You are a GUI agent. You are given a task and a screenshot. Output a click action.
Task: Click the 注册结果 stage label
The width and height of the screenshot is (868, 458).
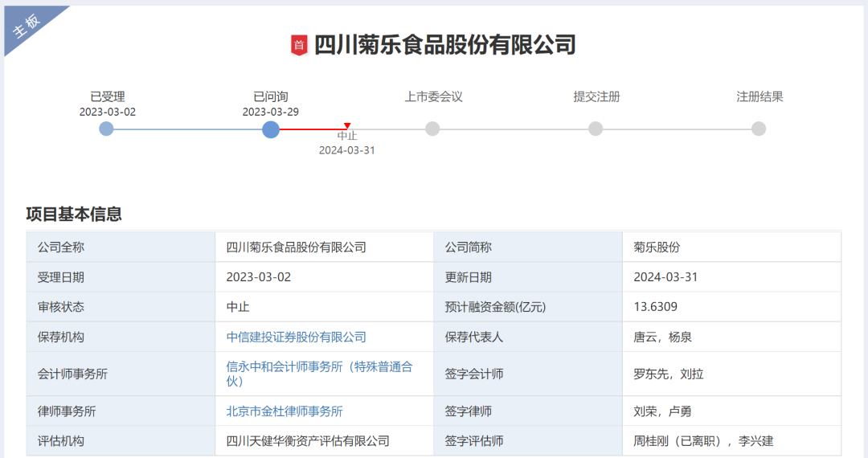tap(759, 96)
